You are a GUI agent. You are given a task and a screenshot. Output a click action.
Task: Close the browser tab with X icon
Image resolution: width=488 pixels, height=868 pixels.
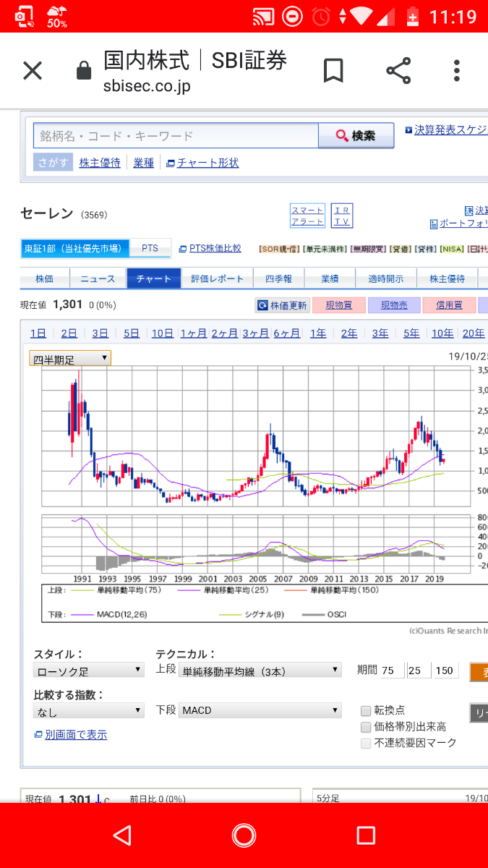tap(33, 71)
